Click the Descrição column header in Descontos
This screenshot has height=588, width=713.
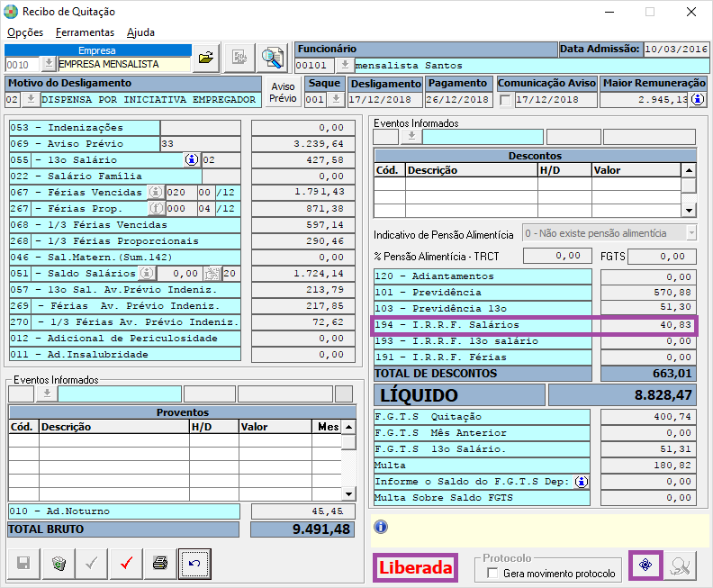(471, 170)
